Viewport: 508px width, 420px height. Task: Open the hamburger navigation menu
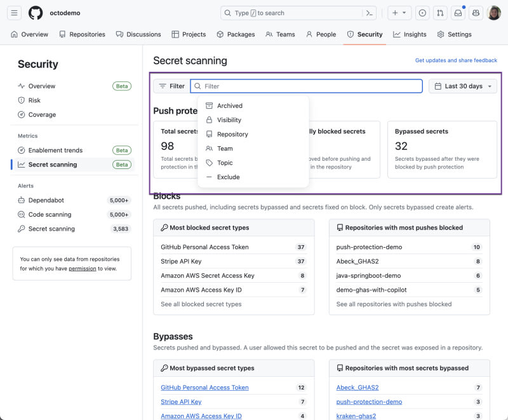pos(15,13)
